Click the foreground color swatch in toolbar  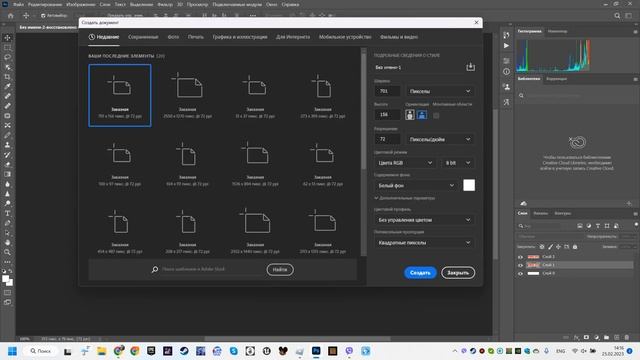[x=5, y=279]
